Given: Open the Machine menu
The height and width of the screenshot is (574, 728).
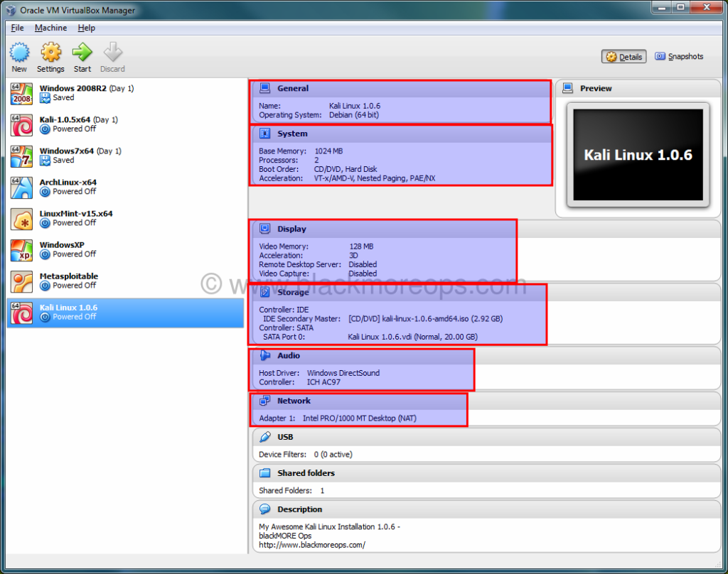Looking at the screenshot, I should coord(50,28).
